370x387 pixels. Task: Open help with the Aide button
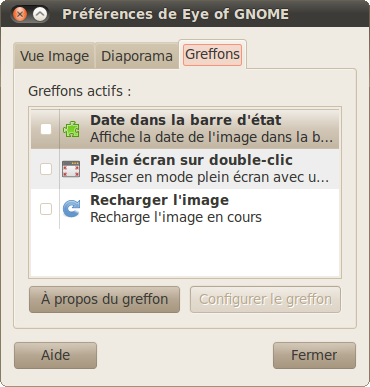(x=55, y=355)
